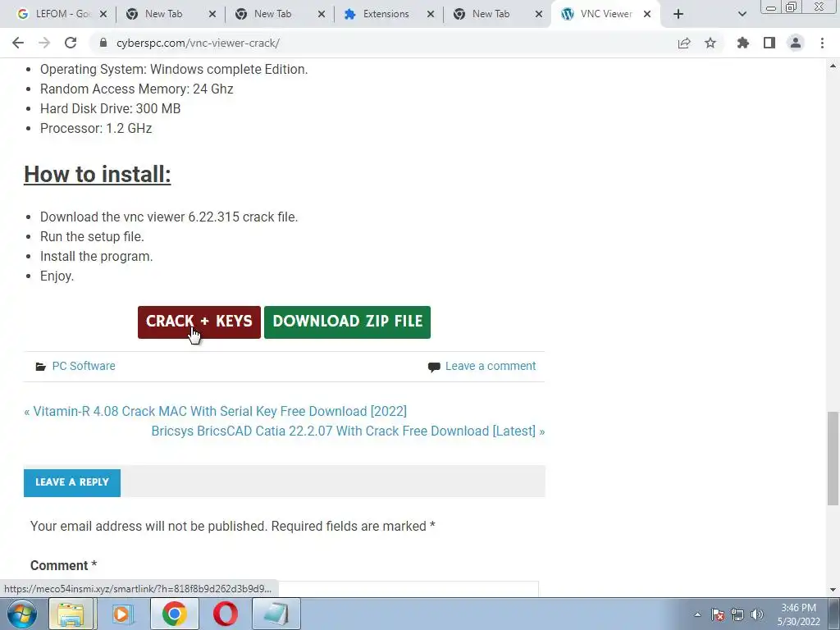Click the DOWNLOAD ZIP FILE button
This screenshot has height=630, width=840.
click(x=347, y=322)
